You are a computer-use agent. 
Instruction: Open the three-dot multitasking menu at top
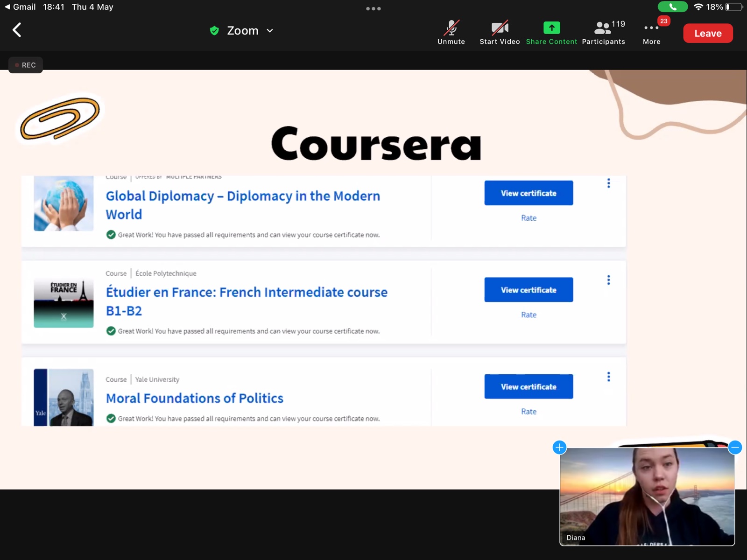click(x=373, y=8)
